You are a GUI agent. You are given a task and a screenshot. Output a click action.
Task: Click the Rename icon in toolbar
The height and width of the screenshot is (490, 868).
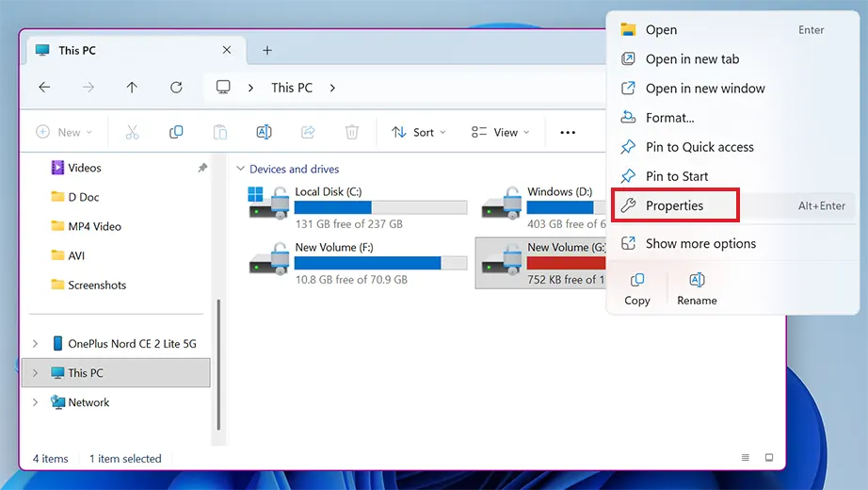[x=264, y=132]
